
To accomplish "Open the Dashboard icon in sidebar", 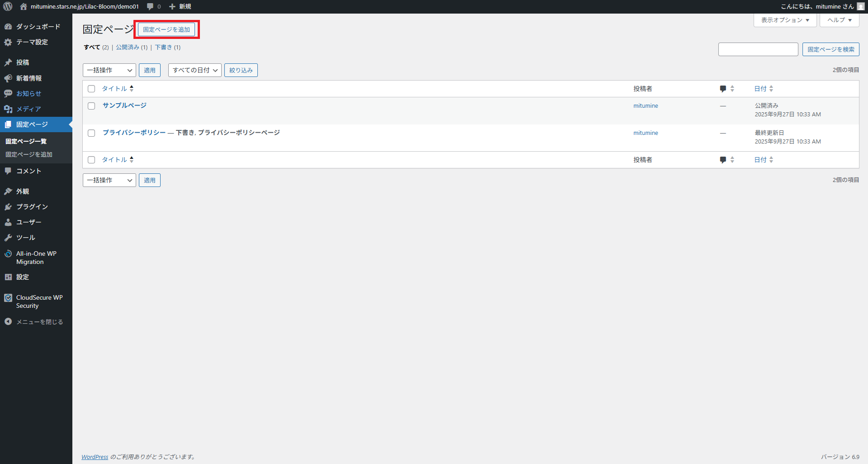I will pyautogui.click(x=8, y=27).
